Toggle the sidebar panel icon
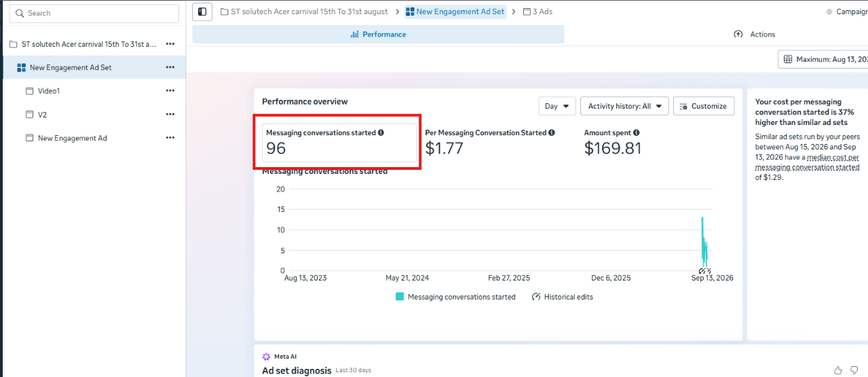Screen dimensions: 868x377 pos(202,12)
